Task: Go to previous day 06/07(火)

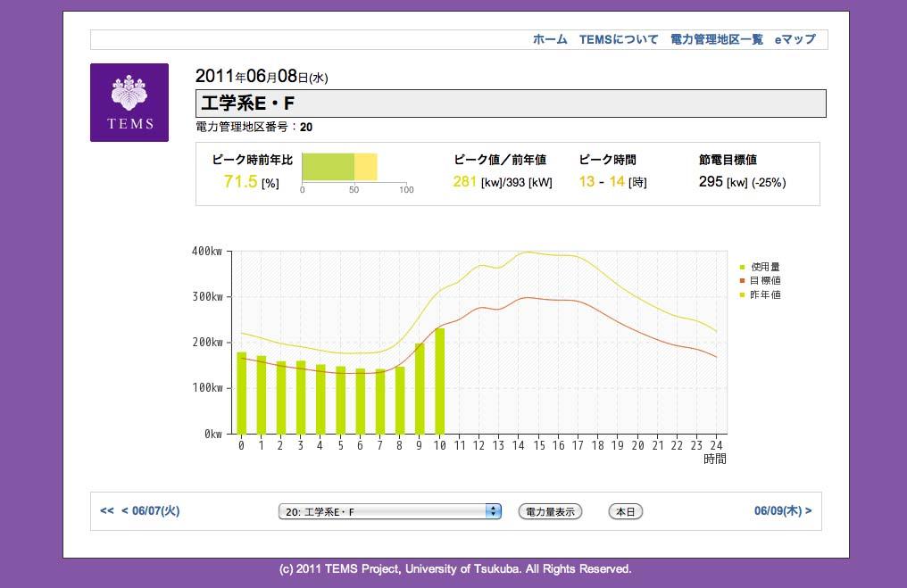Action: (x=151, y=511)
